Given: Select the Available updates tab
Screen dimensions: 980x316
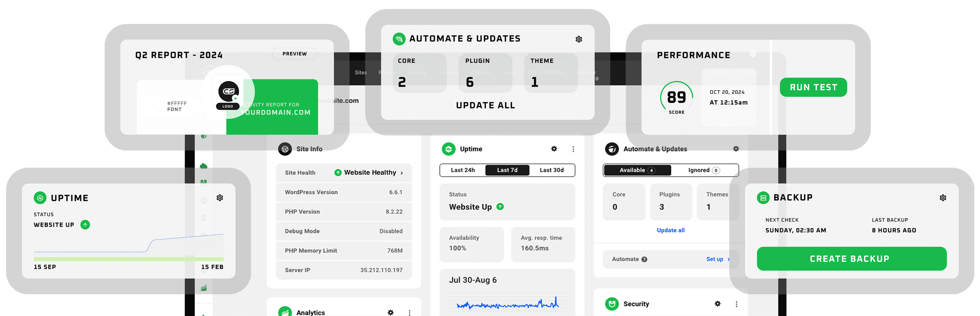Looking at the screenshot, I should click(x=637, y=170).
